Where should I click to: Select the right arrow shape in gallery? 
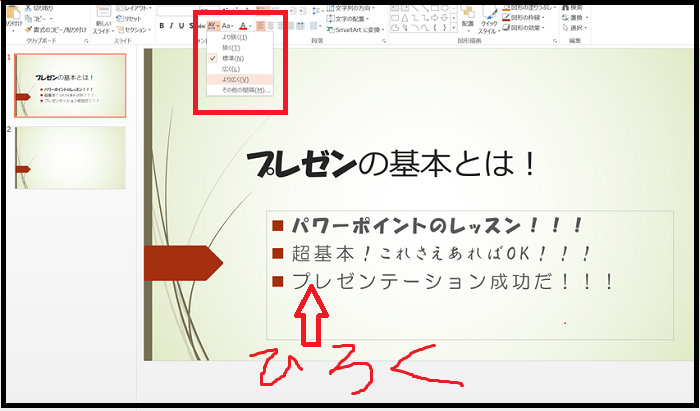coord(432,18)
